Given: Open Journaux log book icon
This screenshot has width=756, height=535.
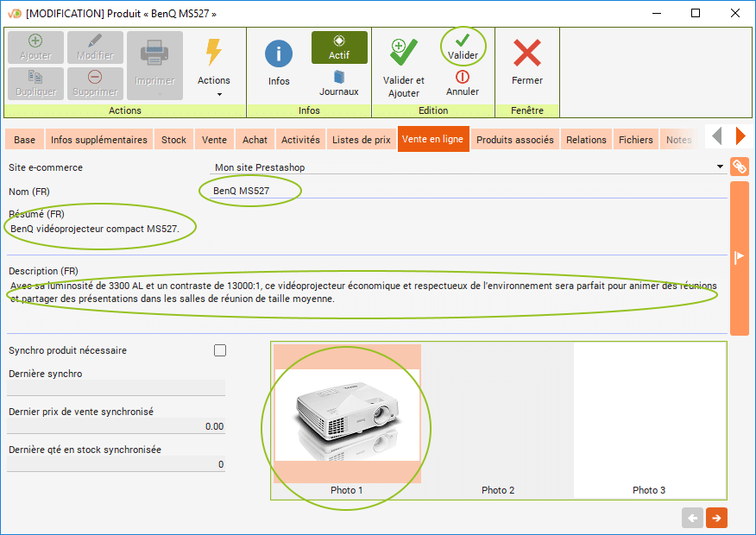Looking at the screenshot, I should coord(338,77).
